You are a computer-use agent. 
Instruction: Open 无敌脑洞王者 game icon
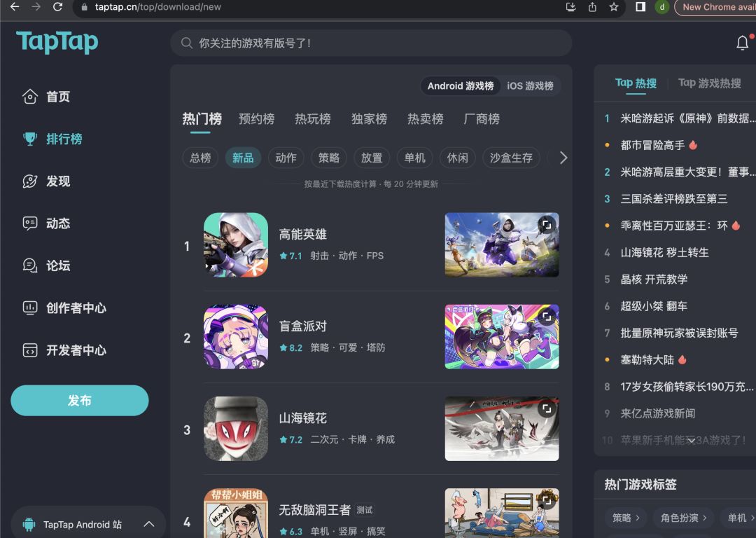click(236, 513)
